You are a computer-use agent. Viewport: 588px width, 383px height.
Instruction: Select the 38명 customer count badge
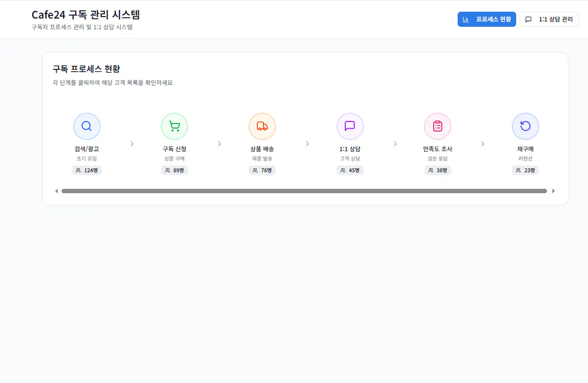coord(438,170)
